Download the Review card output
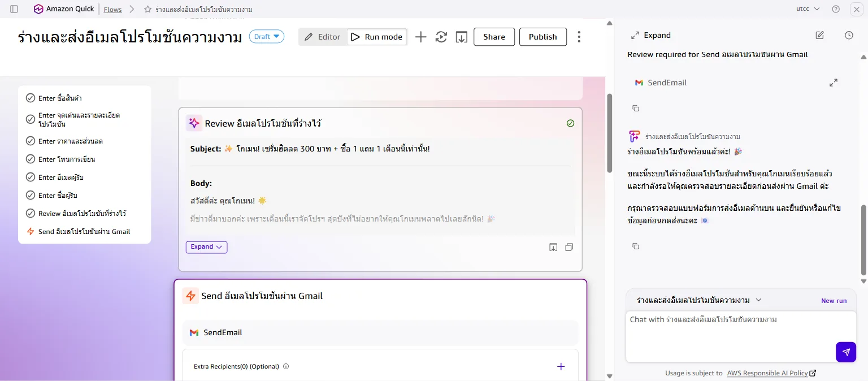The width and height of the screenshot is (868, 381). click(x=553, y=247)
